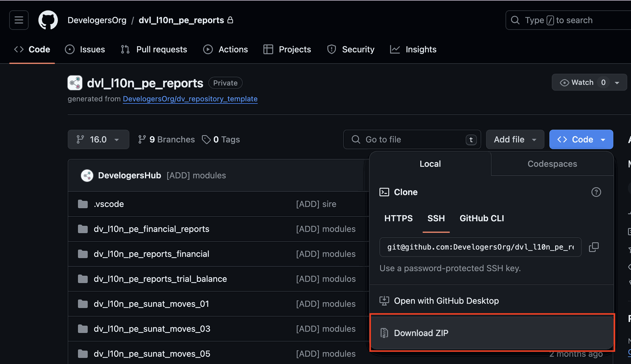Open the .vscode folder
Viewport: 631px width, 364px height.
[x=108, y=204]
